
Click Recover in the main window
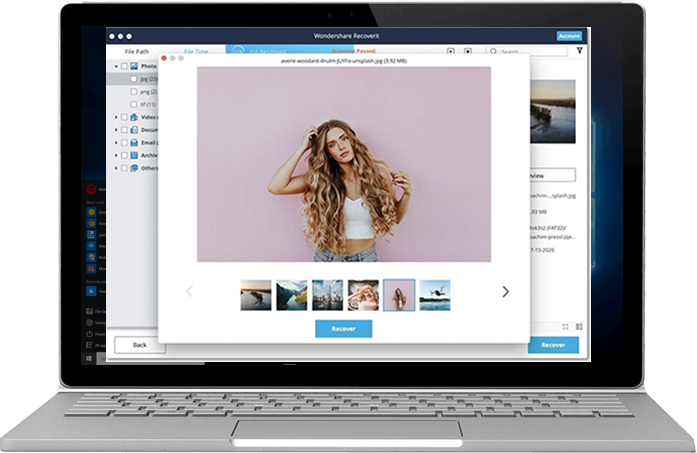pos(553,345)
